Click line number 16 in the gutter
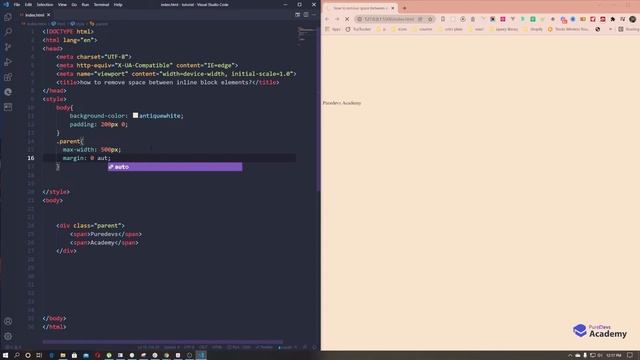This screenshot has width=640, height=360. point(31,158)
